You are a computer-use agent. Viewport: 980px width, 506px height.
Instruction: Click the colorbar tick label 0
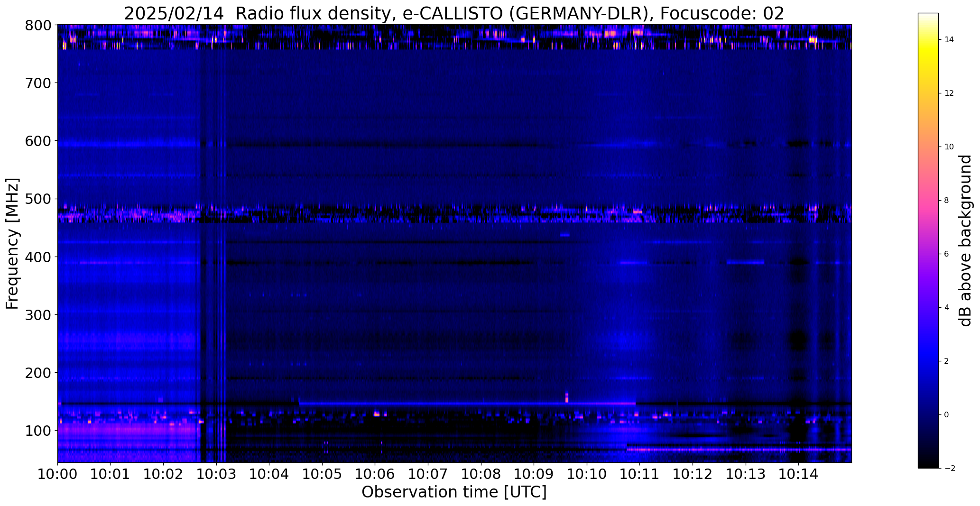947,415
